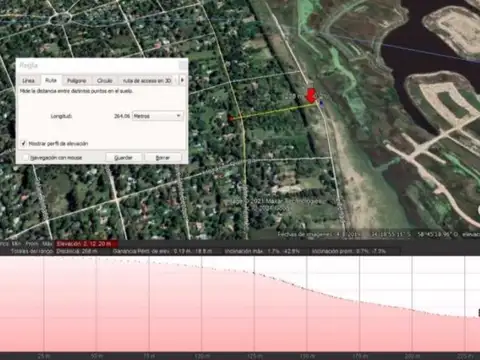This screenshot has height=360, width=480.
Task: Select the Ruta tab
Action: pos(51,80)
